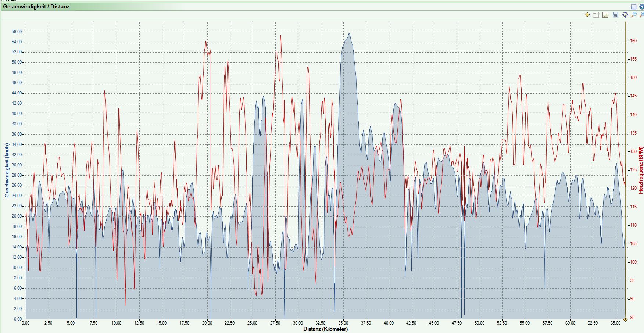Open the chart display settings icon
Viewport: 644px width, 333px height.
click(x=605, y=15)
